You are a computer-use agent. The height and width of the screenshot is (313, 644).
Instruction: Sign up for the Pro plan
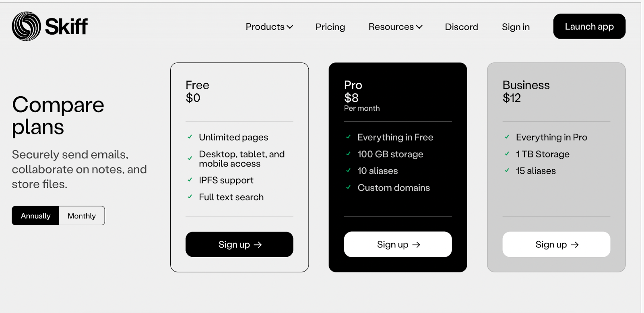point(398,245)
